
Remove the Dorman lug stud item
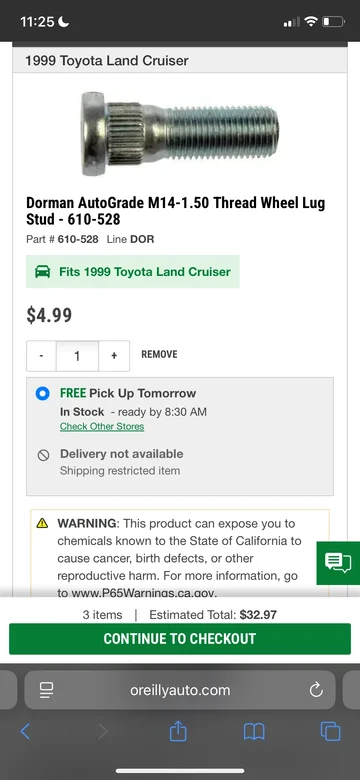click(x=159, y=354)
